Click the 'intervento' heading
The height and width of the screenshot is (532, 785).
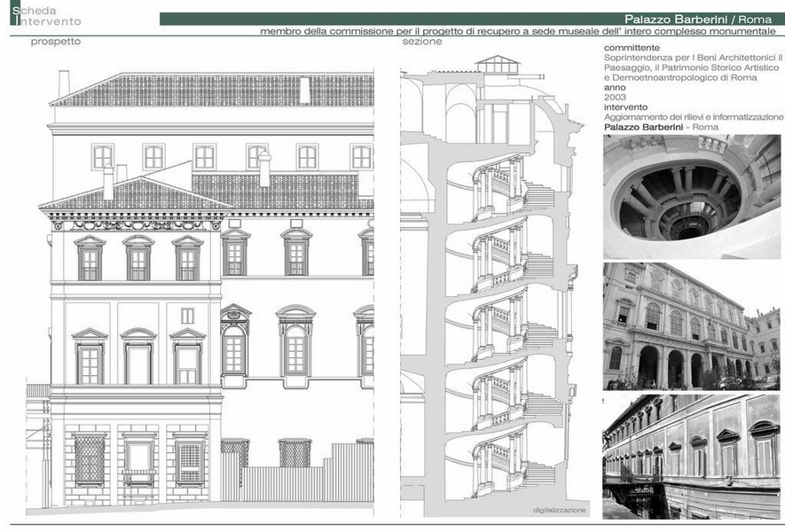point(626,107)
